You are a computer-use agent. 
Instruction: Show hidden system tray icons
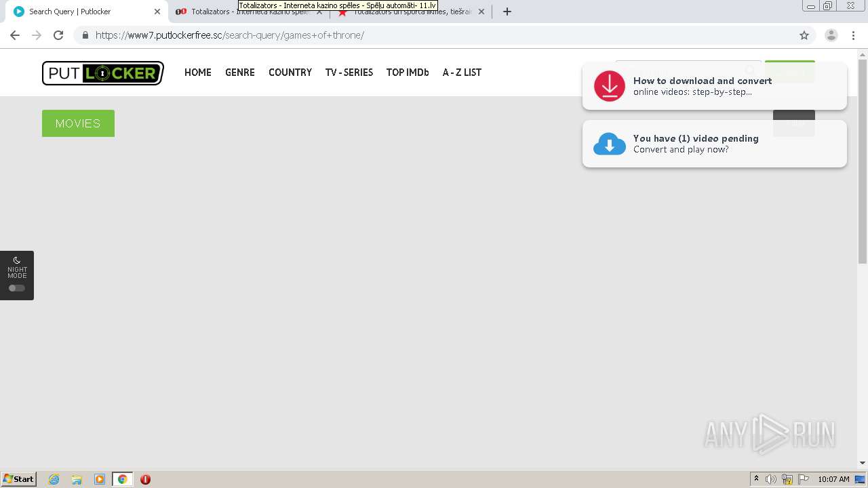point(756,479)
